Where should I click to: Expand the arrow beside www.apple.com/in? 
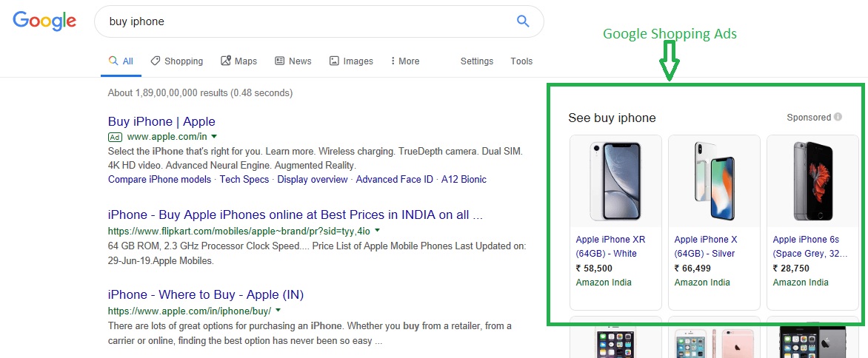214,136
